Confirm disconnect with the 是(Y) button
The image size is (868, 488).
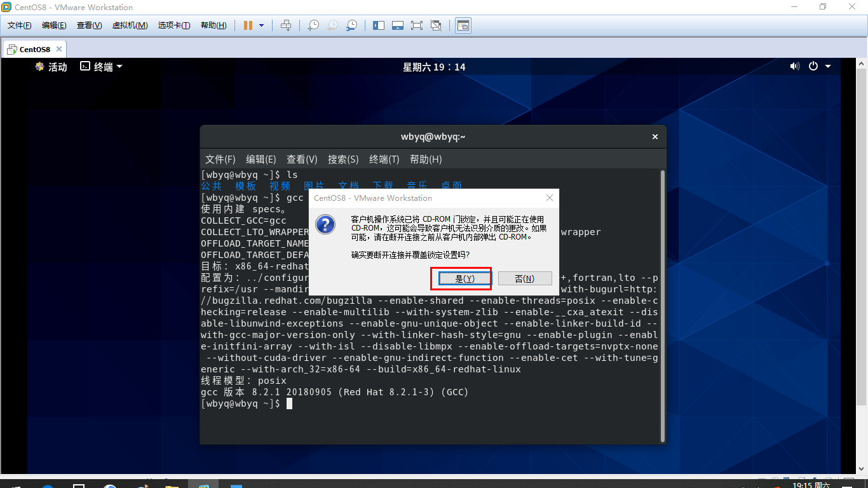(x=465, y=278)
